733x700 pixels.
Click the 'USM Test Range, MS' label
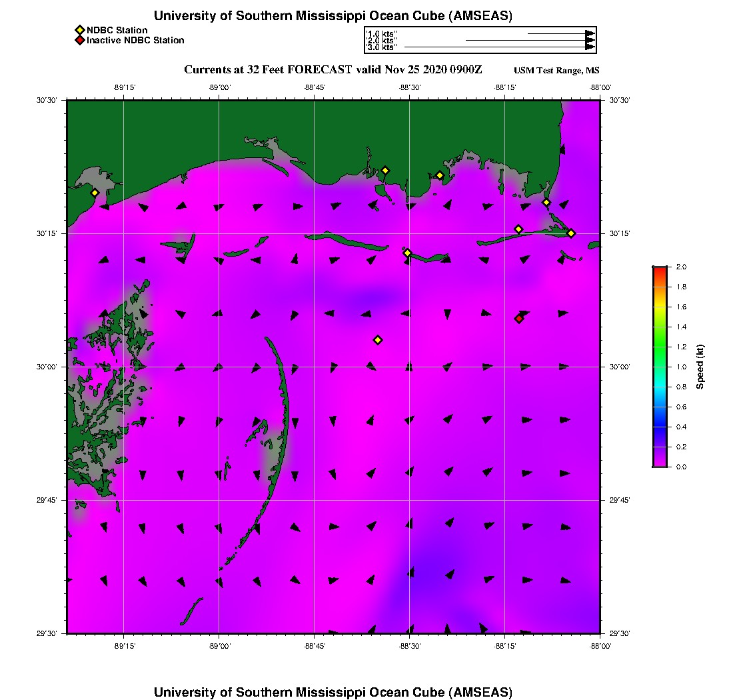tap(556, 70)
